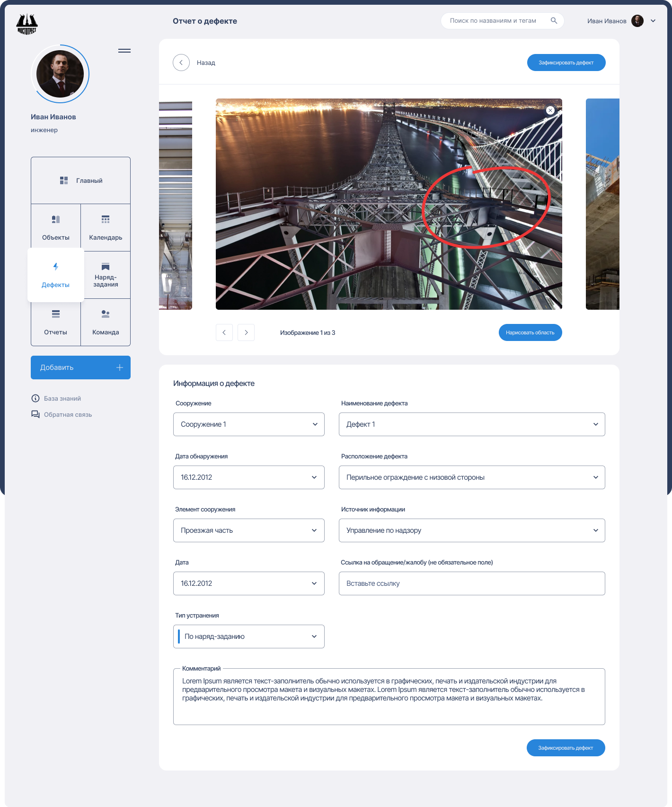Open the База знаний link

click(62, 398)
